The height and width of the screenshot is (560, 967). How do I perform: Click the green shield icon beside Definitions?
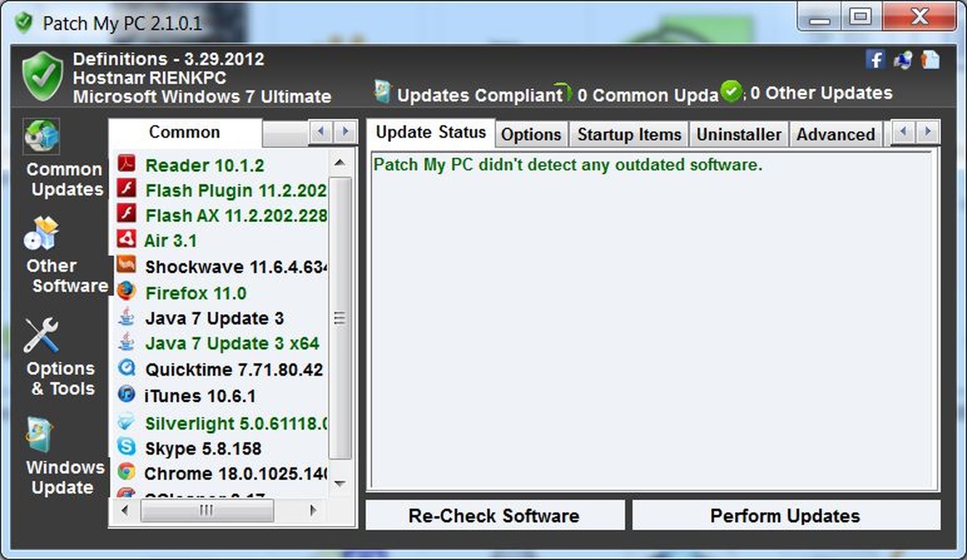tap(42, 76)
